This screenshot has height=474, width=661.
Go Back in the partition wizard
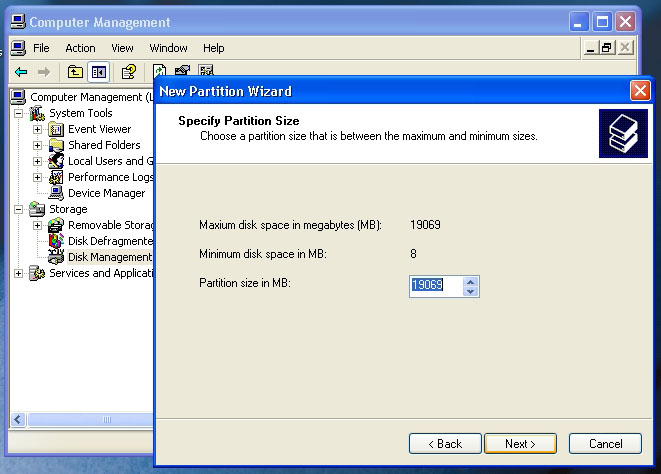(x=445, y=443)
